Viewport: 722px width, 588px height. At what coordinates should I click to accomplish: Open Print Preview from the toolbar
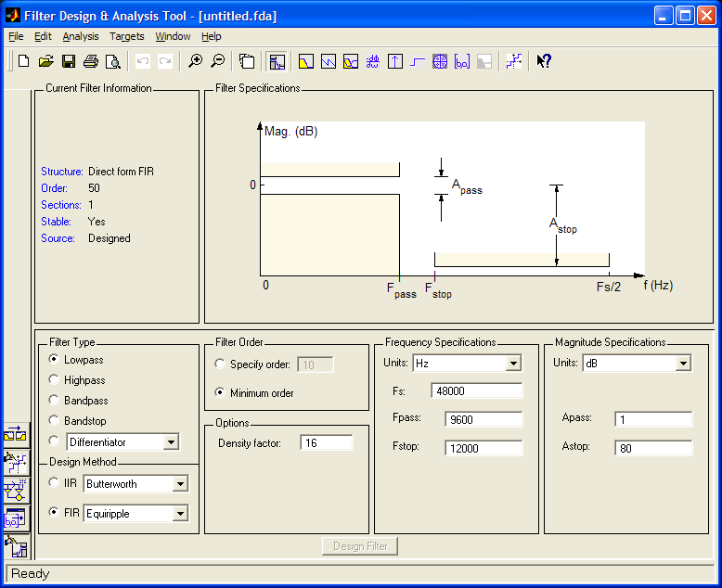[x=113, y=61]
